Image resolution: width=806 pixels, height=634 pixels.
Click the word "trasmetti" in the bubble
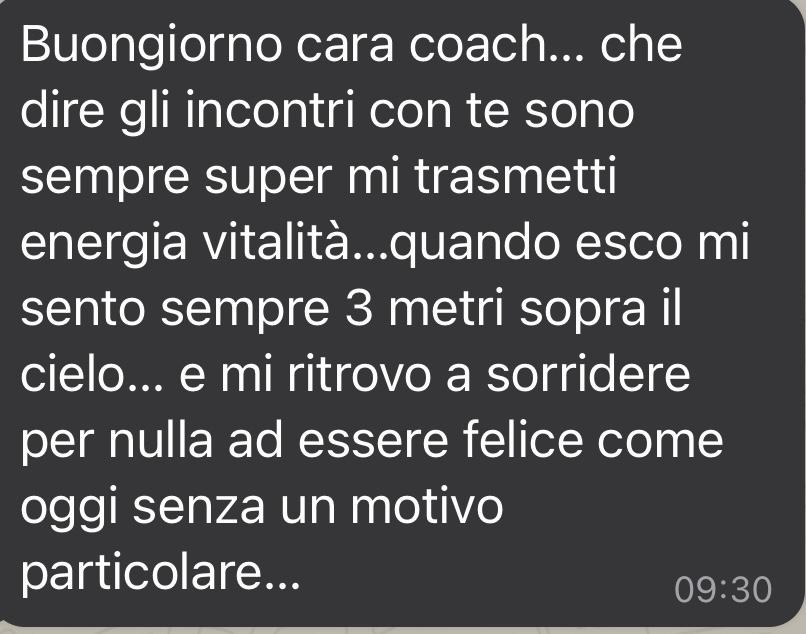click(x=515, y=176)
